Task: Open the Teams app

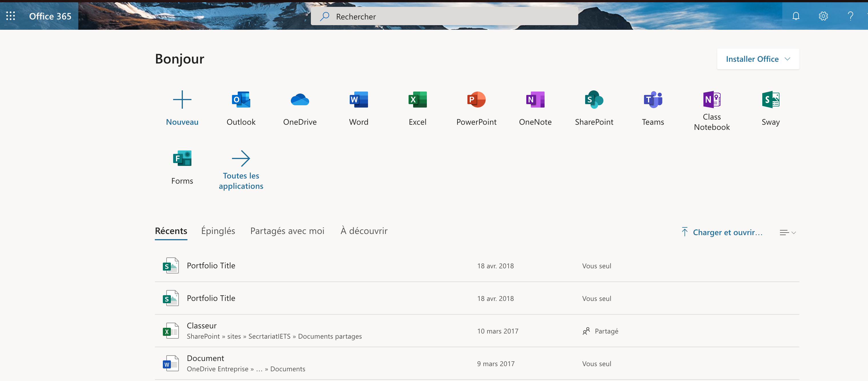Action: pos(653,108)
